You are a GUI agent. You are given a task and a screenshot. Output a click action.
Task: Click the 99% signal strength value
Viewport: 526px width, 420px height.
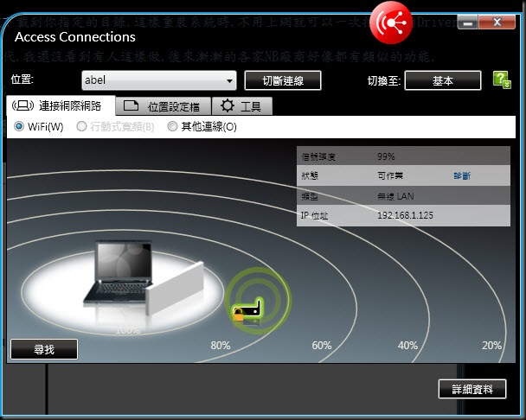pyautogui.click(x=386, y=156)
